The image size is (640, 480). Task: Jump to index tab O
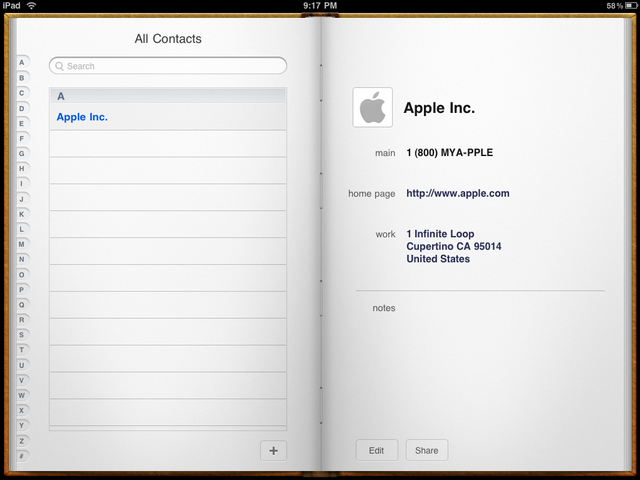[x=22, y=275]
